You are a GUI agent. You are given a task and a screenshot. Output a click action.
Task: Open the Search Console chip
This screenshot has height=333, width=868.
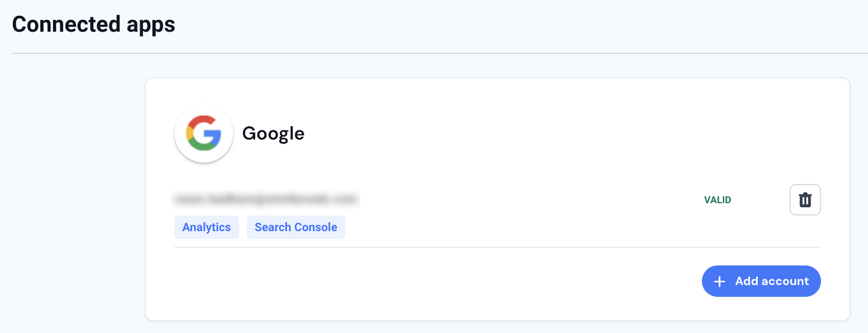pyautogui.click(x=296, y=227)
